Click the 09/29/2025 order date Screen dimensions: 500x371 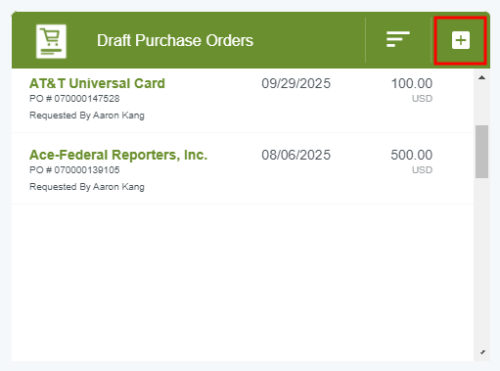point(296,83)
